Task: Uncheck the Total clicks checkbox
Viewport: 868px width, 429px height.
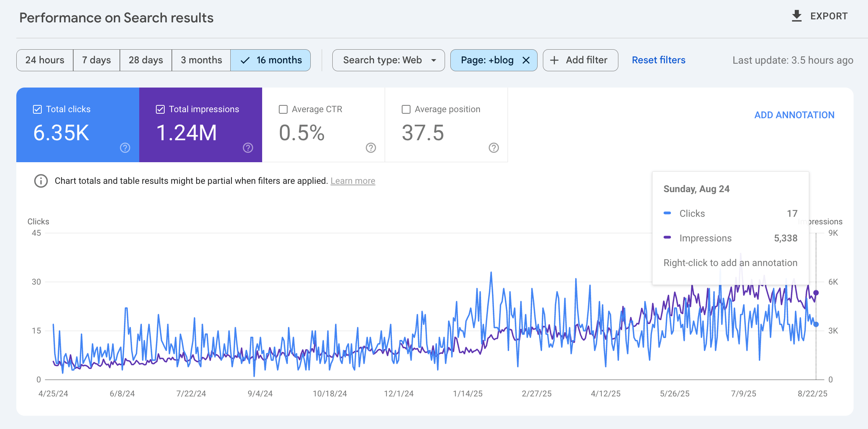Action: pos(37,110)
